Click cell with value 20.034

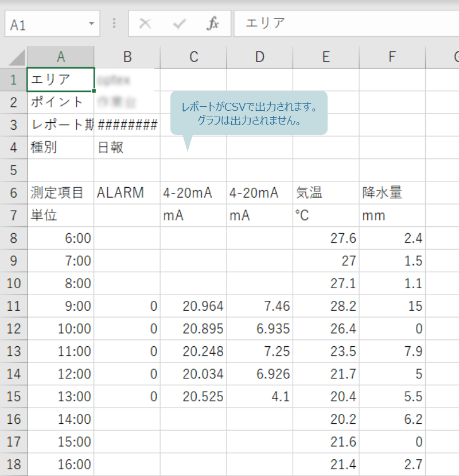(193, 374)
